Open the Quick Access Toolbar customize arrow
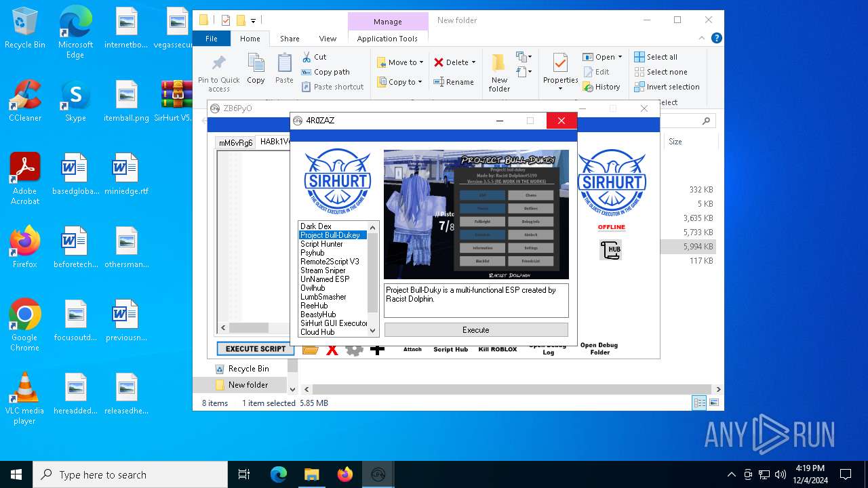 [x=253, y=20]
